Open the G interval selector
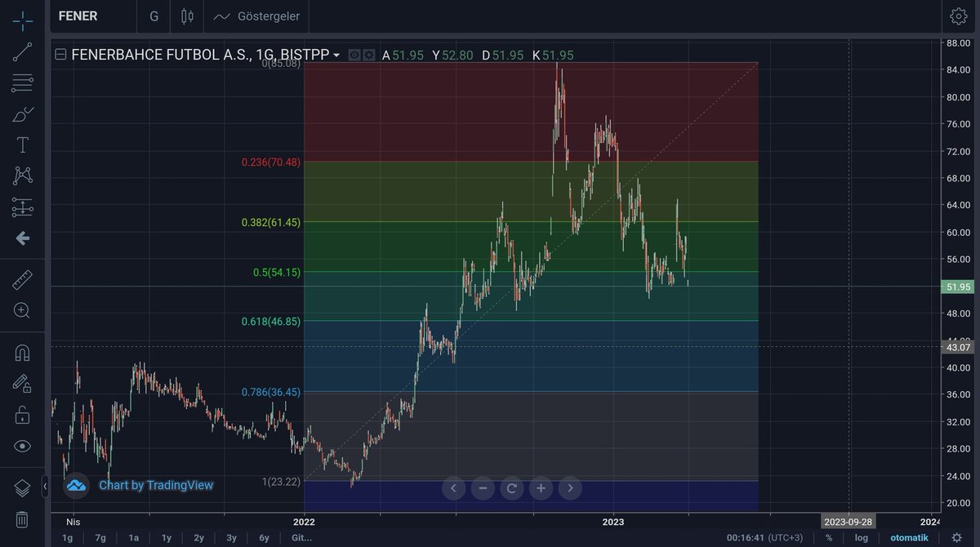Viewport: 980px width, 547px height. pyautogui.click(x=154, y=16)
